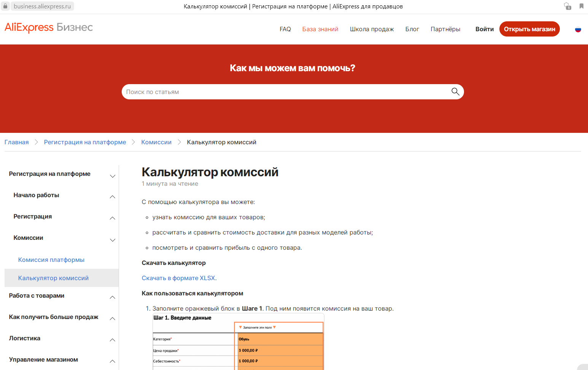
Task: Open the Блог menu item
Action: pos(412,29)
